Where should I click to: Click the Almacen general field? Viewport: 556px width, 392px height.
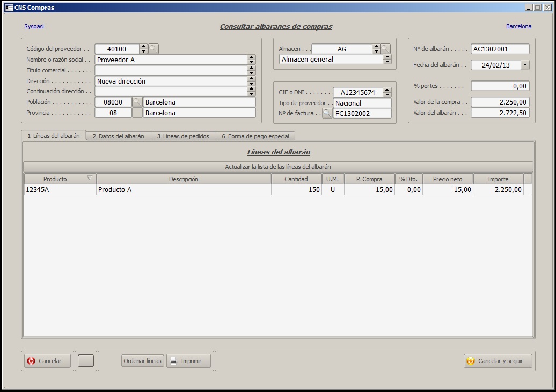(x=331, y=59)
